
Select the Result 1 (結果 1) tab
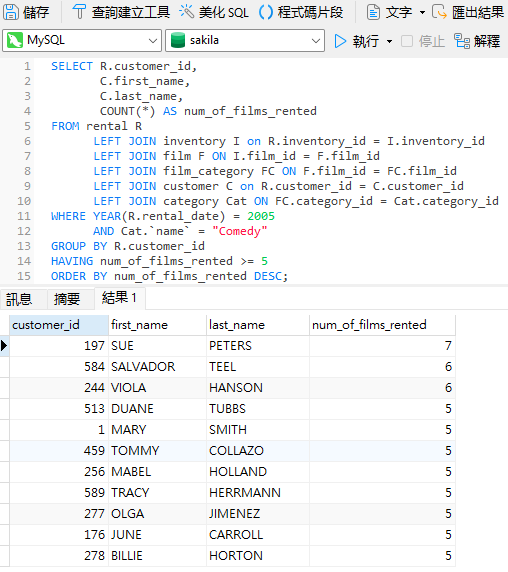pyautogui.click(x=120, y=298)
